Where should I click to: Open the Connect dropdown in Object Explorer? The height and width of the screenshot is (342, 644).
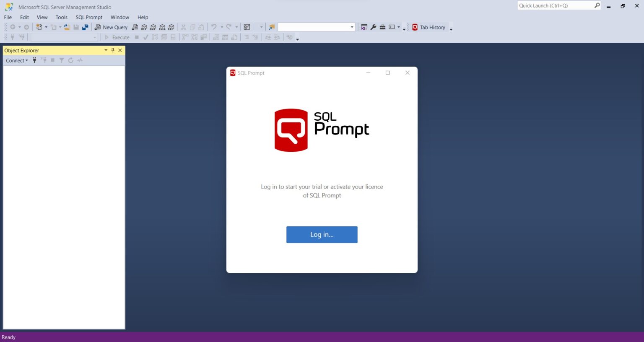click(16, 60)
